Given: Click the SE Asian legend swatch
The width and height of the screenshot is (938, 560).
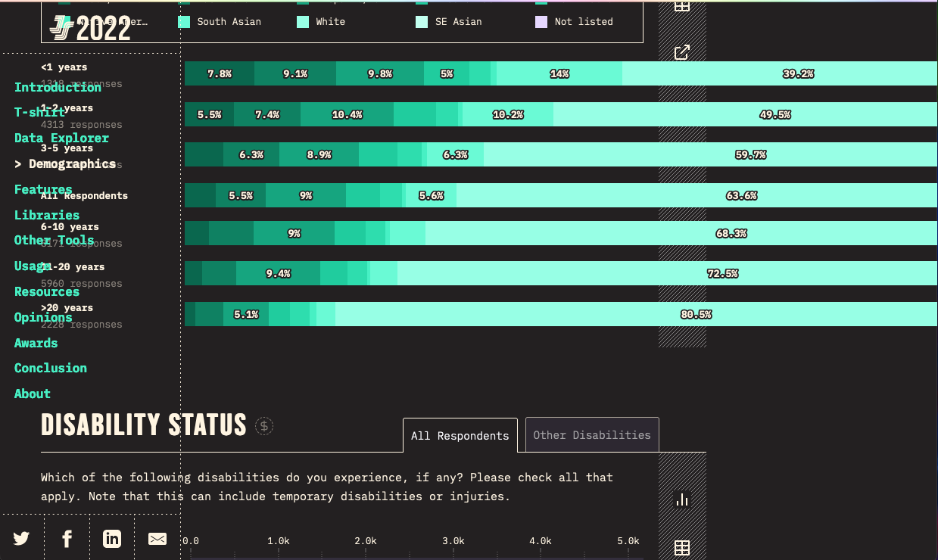Looking at the screenshot, I should [422, 22].
